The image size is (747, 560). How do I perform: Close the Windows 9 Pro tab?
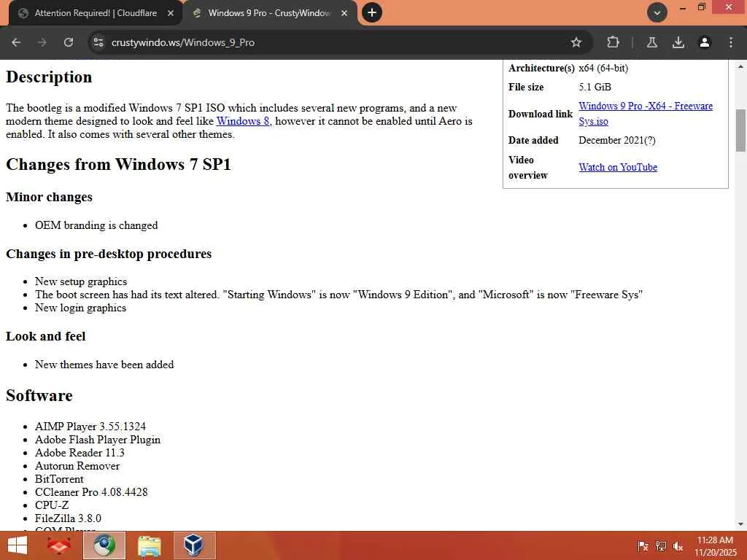coord(344,13)
